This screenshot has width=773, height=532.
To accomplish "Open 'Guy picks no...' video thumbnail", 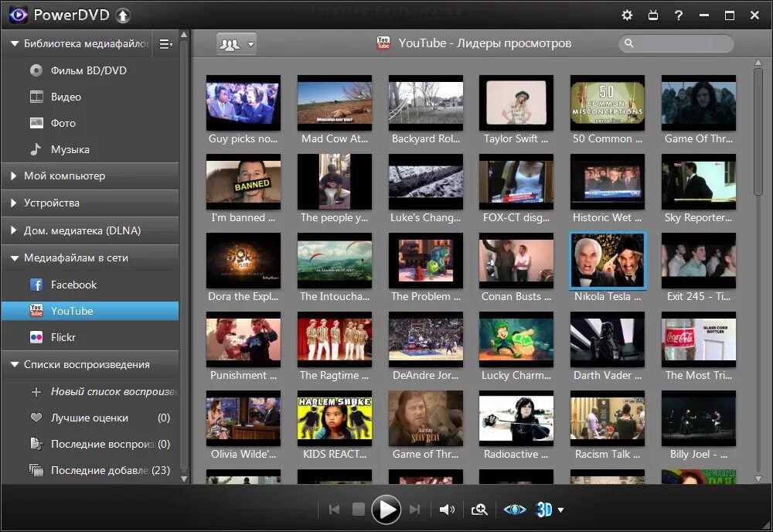I will coord(243,103).
